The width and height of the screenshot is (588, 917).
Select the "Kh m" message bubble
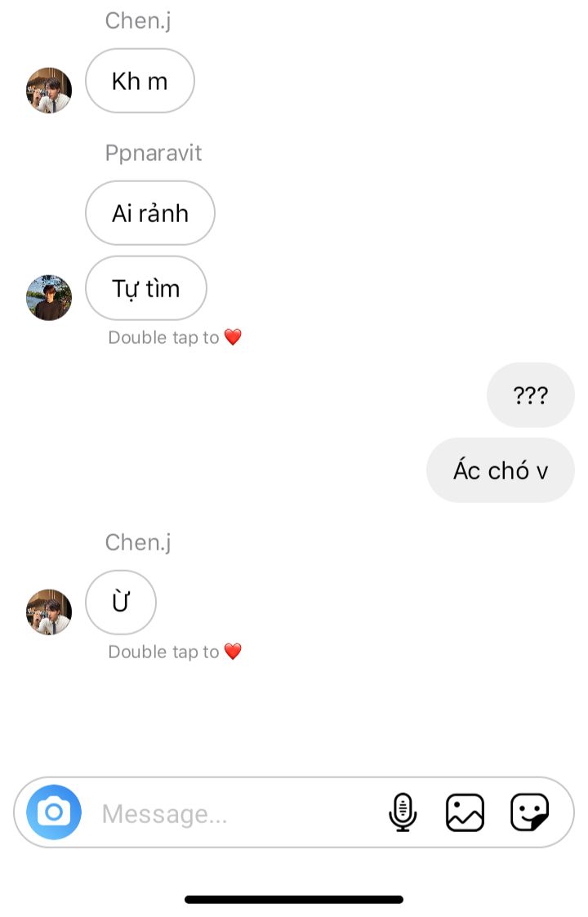tap(140, 81)
